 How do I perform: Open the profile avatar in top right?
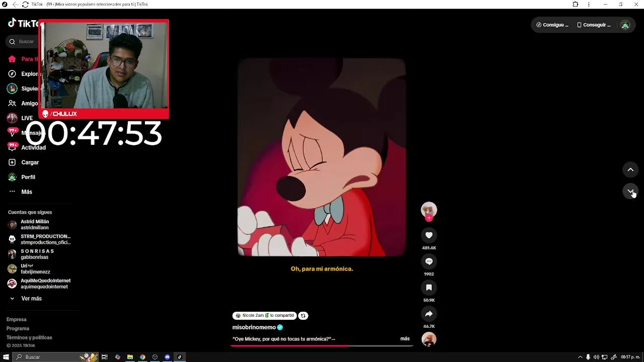pos(625,25)
